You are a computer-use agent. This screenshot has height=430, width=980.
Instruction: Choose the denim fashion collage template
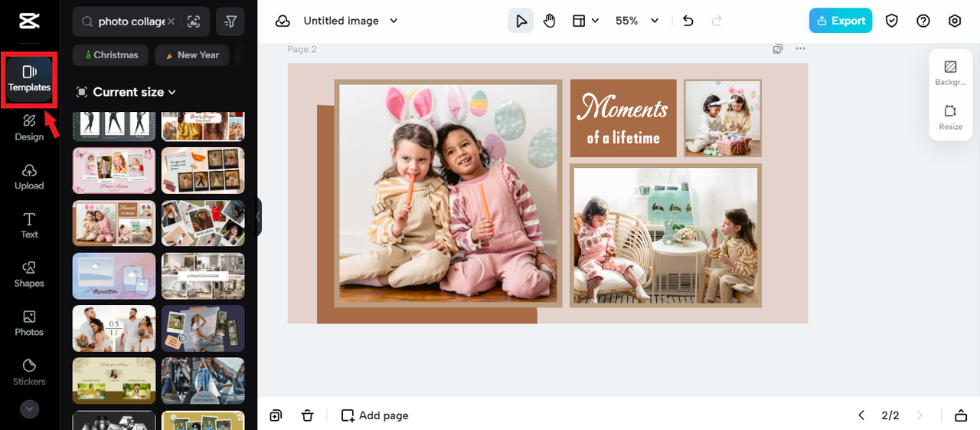click(x=203, y=381)
